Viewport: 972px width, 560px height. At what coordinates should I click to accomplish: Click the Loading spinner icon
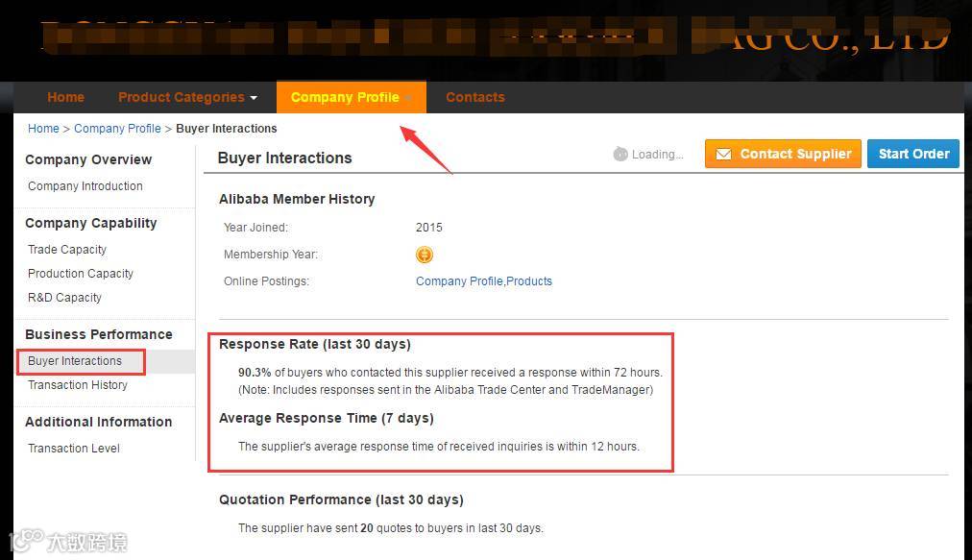tap(620, 154)
